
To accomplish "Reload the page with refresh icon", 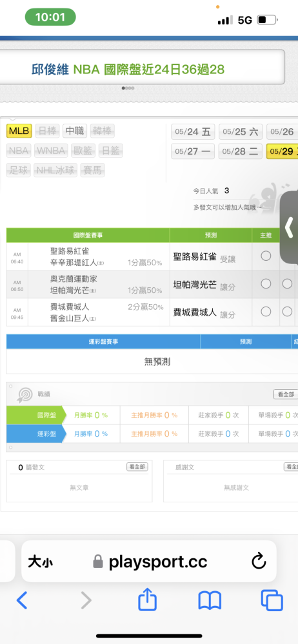I will [x=259, y=562].
